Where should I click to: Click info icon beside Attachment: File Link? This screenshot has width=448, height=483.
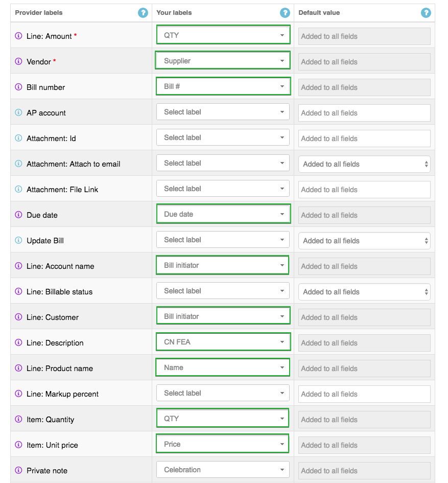click(18, 190)
